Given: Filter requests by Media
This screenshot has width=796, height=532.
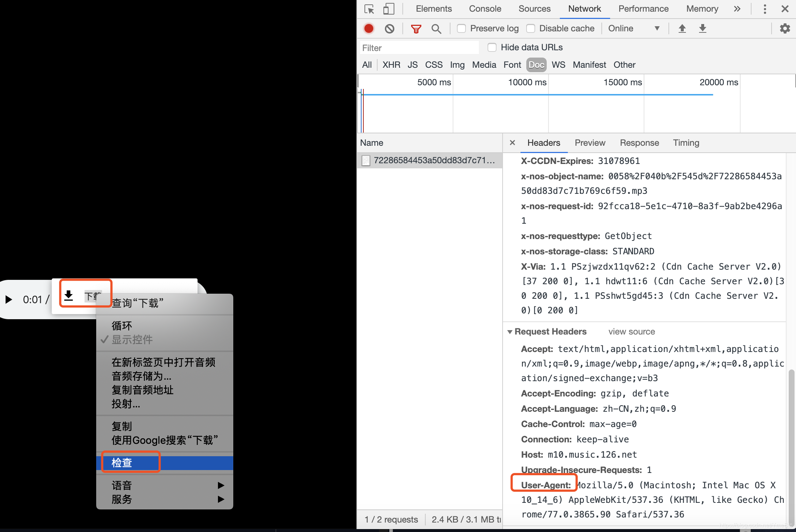Looking at the screenshot, I should tap(484, 65).
